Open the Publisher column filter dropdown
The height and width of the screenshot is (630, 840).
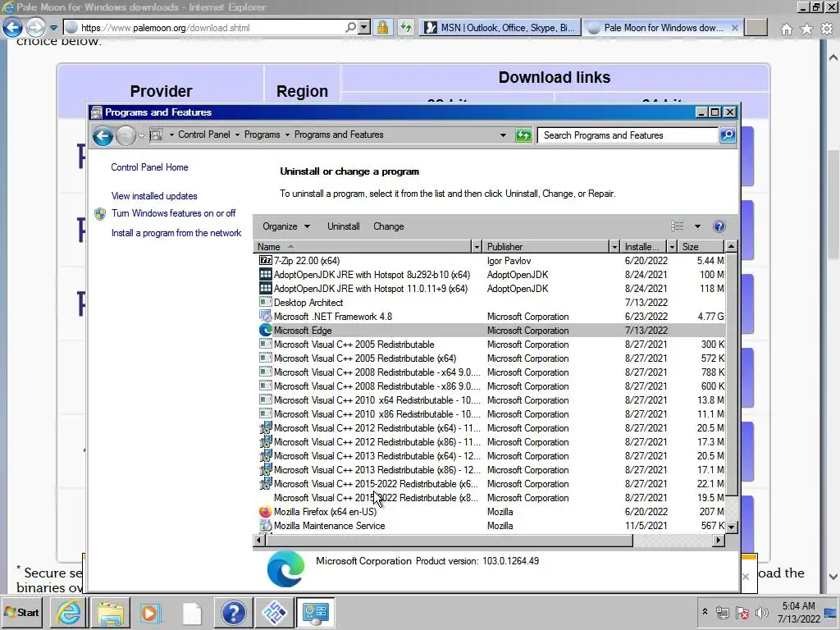tap(614, 247)
